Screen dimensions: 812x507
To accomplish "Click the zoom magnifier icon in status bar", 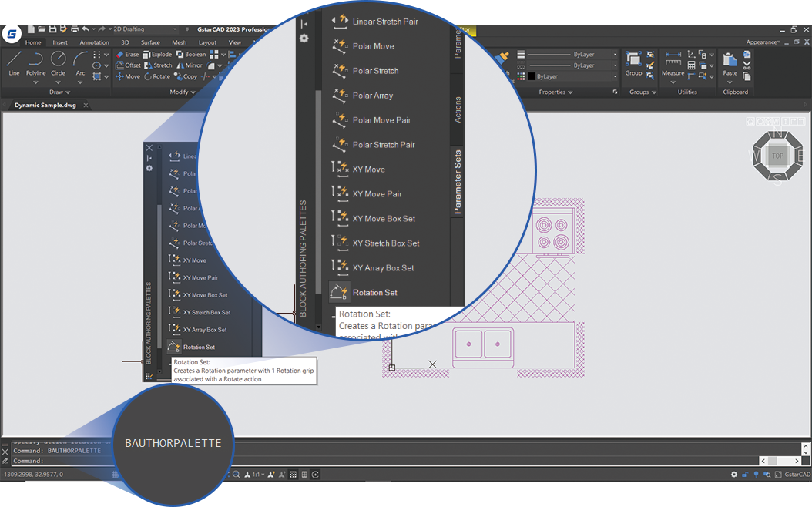I will [237, 475].
